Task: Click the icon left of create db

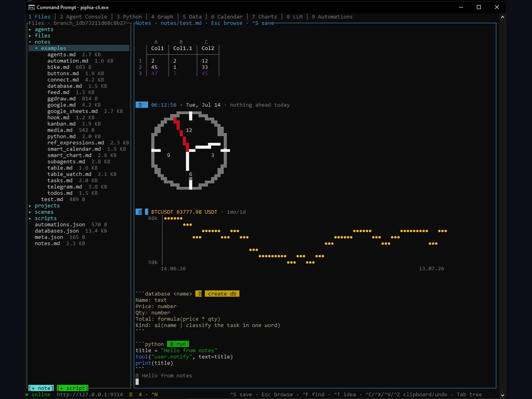Action: (199, 294)
